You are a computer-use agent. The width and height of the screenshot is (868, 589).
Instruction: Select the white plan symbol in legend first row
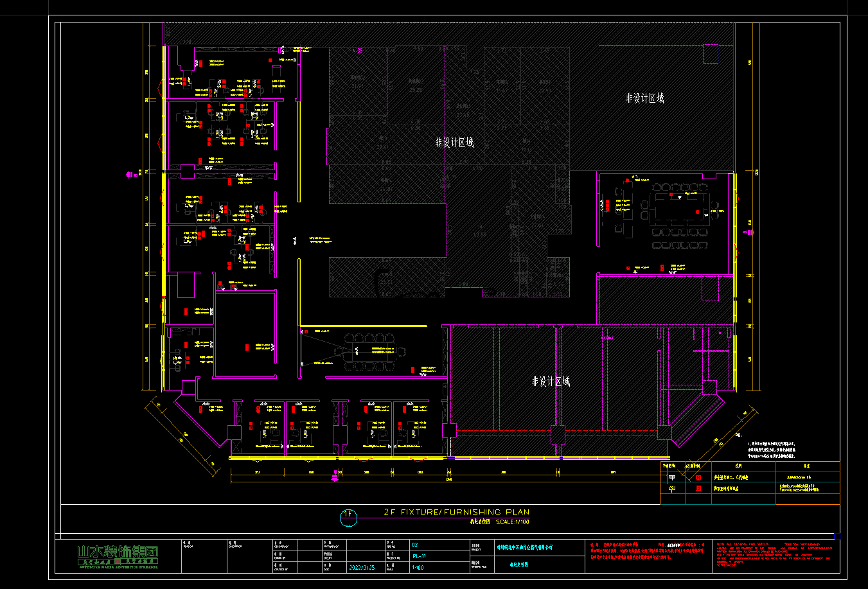coord(672,477)
